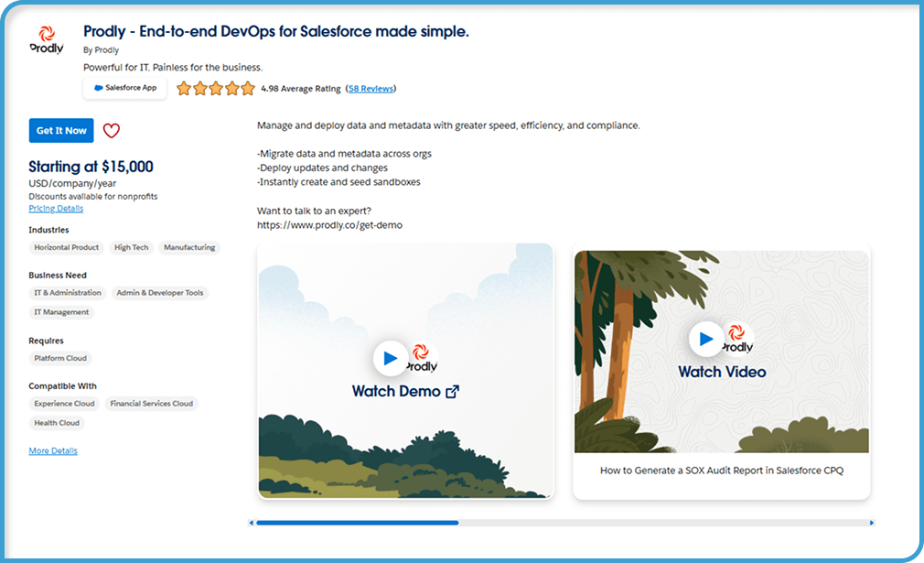Select the Platform Cloud tag
Viewport: 924px width, 563px height.
coord(60,359)
